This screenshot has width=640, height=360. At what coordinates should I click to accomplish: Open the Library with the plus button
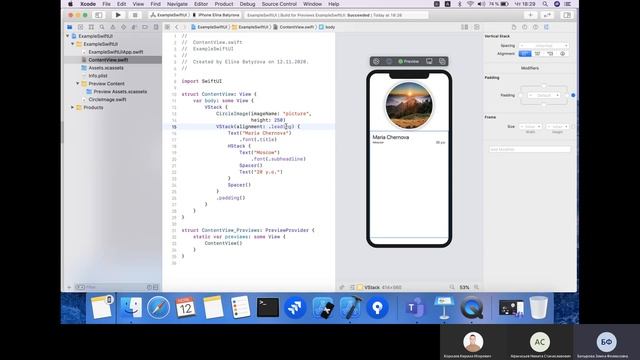click(x=530, y=15)
